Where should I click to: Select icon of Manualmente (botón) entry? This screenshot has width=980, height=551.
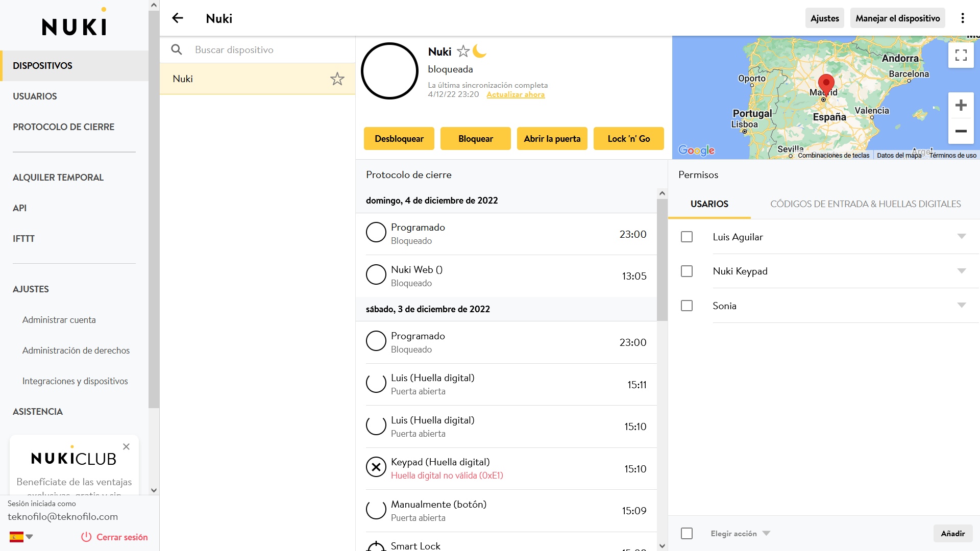click(x=376, y=509)
